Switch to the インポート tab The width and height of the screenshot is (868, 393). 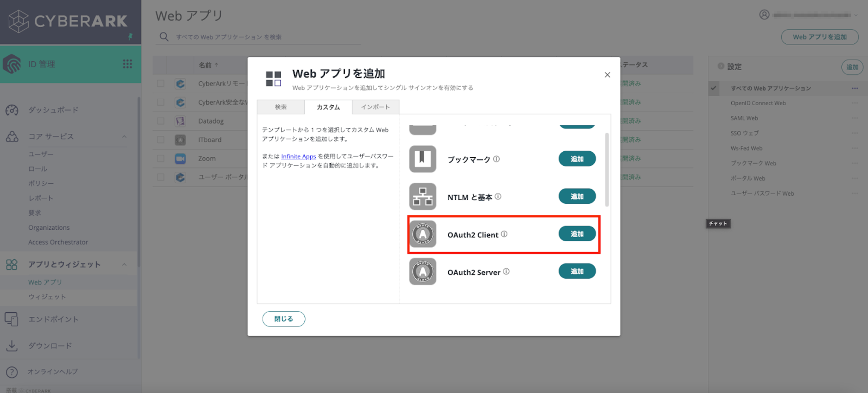pos(375,107)
